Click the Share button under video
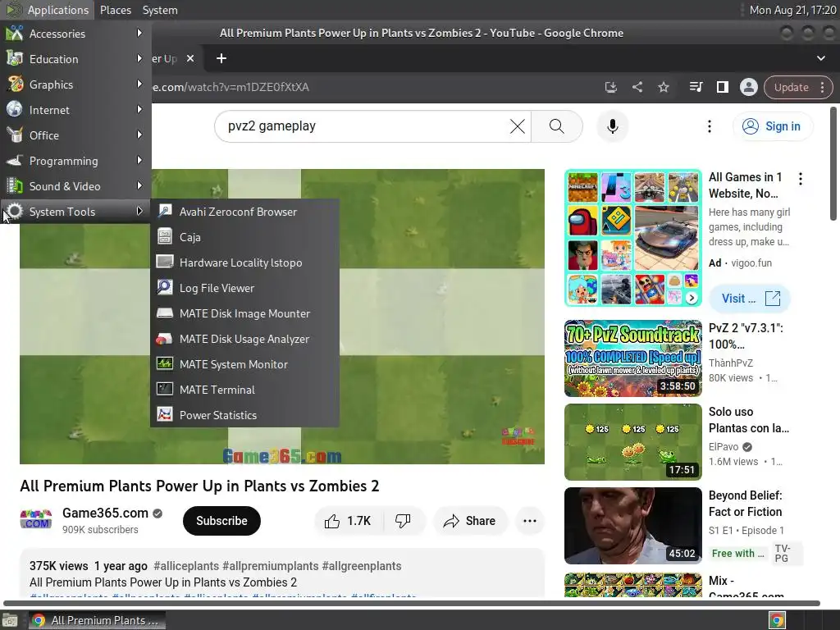Viewport: 840px width, 630px height. 469,521
